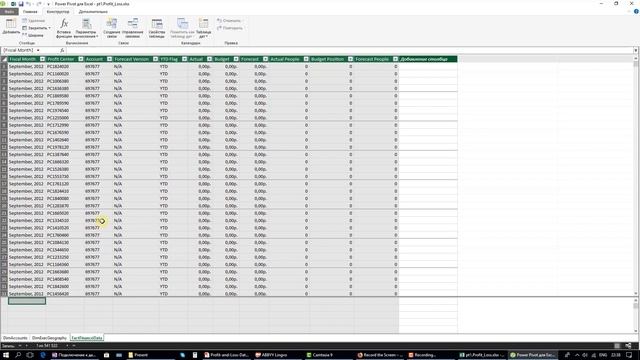
Task: Open the Budget column filter dropdown
Action: pos(236,59)
